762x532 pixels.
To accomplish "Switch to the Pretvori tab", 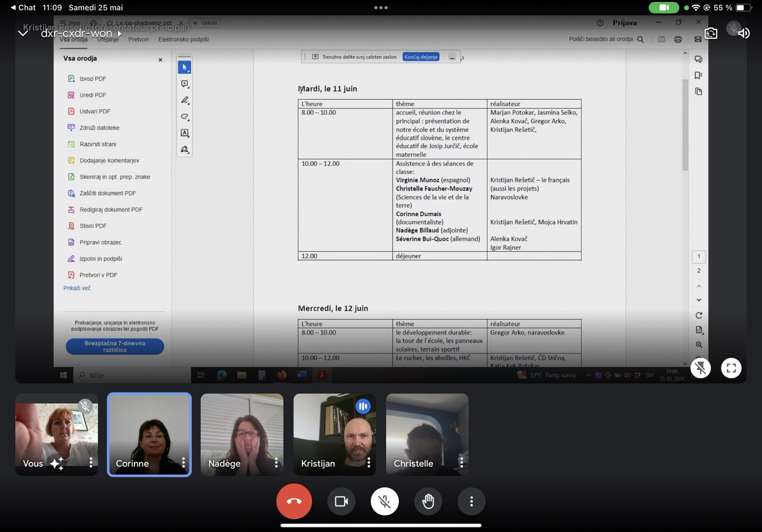I will point(138,39).
